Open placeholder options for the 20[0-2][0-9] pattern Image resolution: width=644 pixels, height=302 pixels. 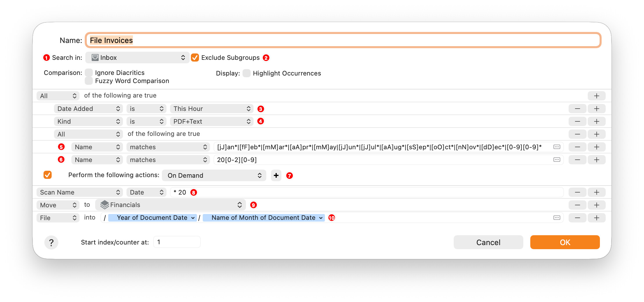pyautogui.click(x=556, y=160)
